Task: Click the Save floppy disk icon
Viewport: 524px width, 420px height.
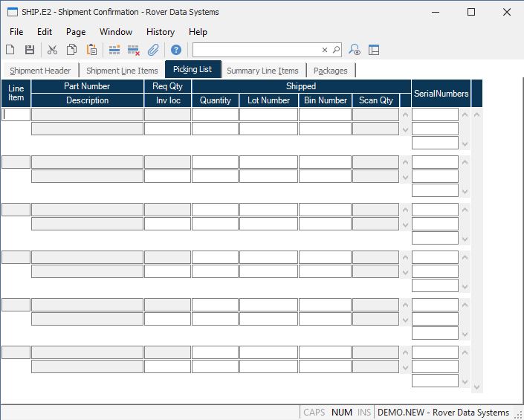Action: 30,50
